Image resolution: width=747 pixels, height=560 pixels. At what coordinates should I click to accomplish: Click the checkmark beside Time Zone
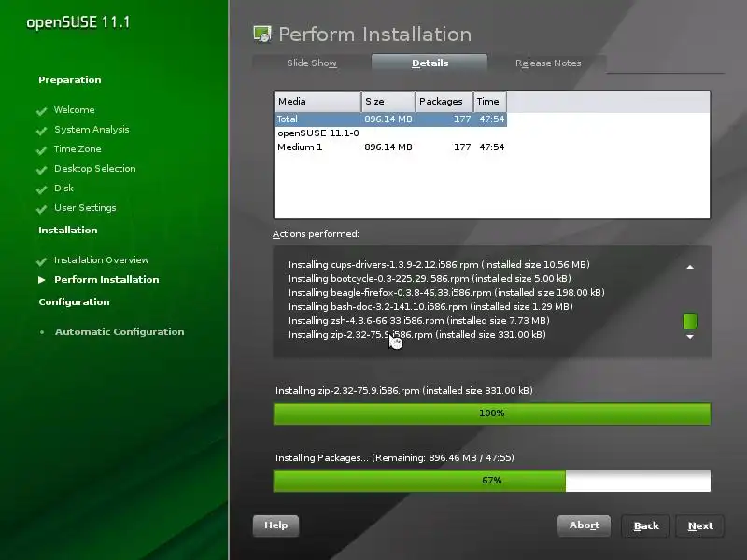pos(42,150)
